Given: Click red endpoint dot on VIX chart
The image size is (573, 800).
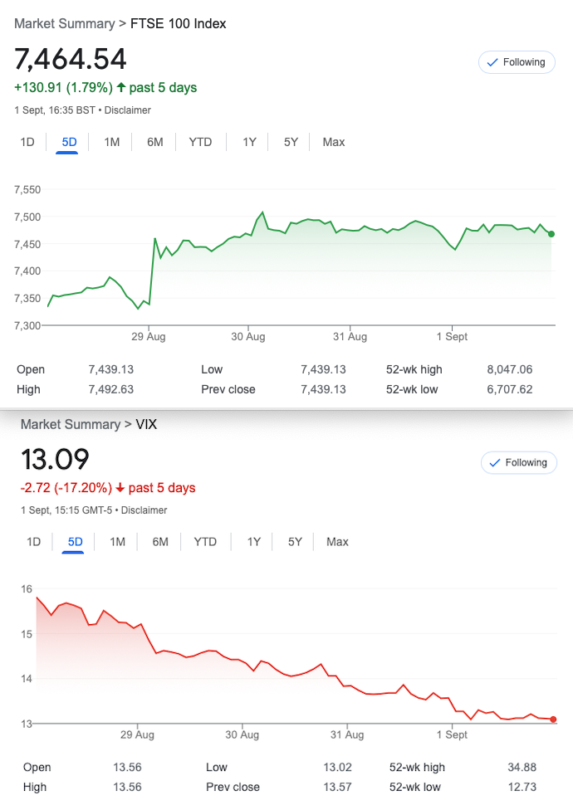Looking at the screenshot, I should 553,719.
